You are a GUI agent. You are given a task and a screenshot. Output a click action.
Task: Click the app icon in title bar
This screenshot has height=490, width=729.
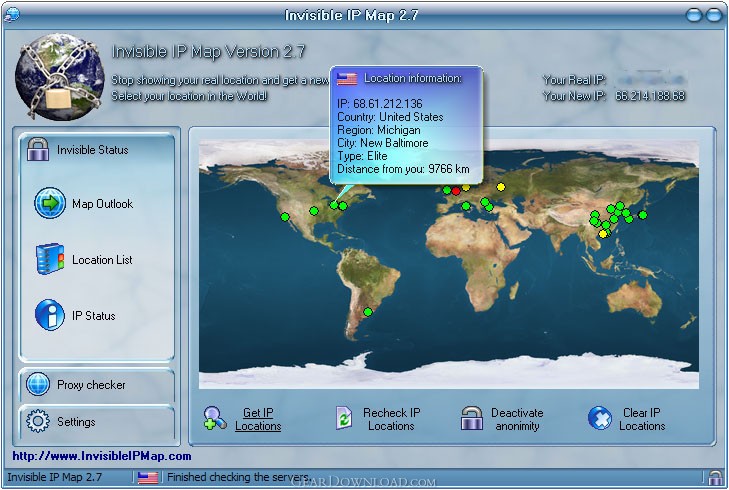click(x=12, y=14)
